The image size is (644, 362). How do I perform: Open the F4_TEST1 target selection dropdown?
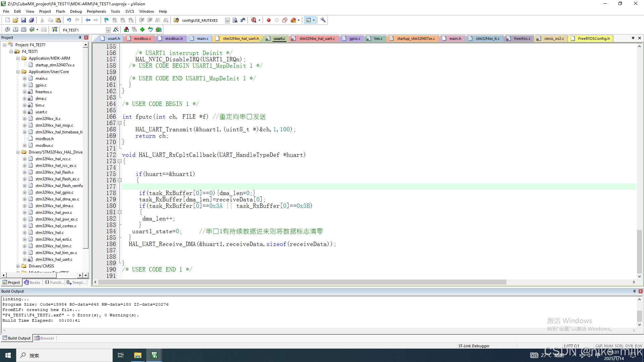click(108, 29)
